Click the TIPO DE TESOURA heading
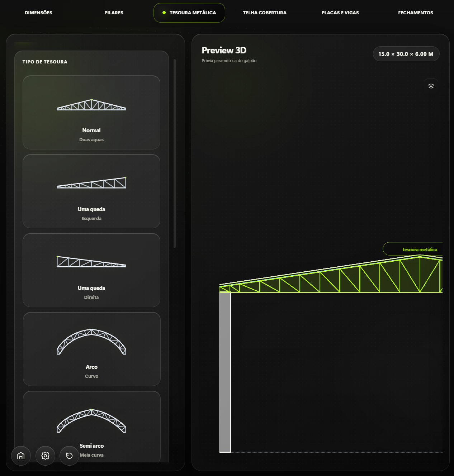The width and height of the screenshot is (454, 476). click(45, 62)
